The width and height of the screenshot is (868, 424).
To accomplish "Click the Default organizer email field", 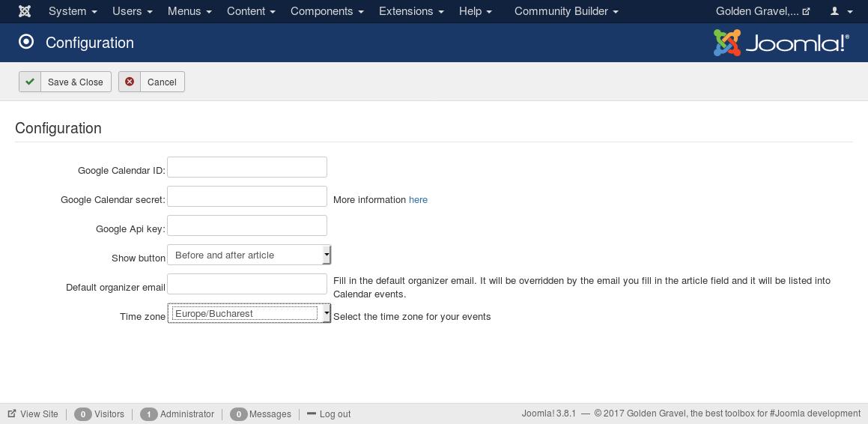I will (x=247, y=284).
